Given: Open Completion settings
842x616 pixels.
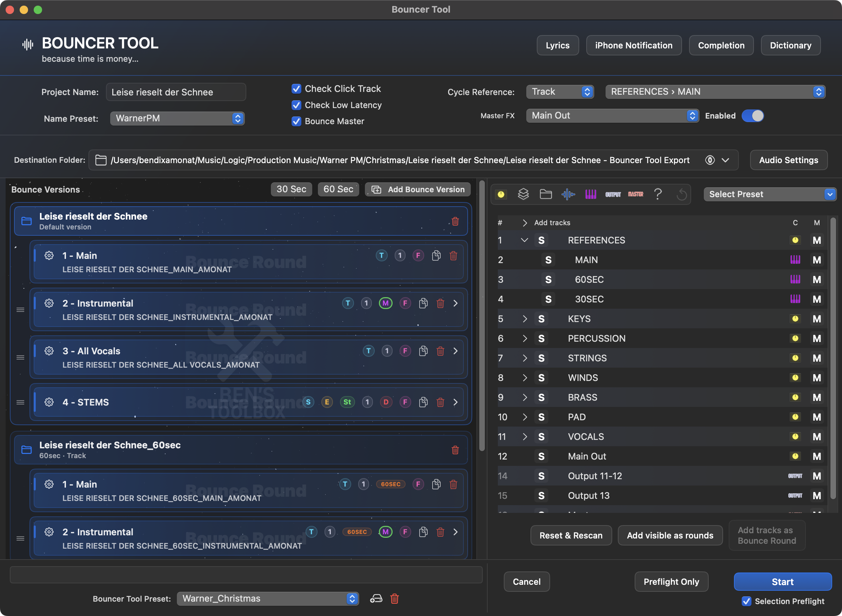Looking at the screenshot, I should 721,45.
